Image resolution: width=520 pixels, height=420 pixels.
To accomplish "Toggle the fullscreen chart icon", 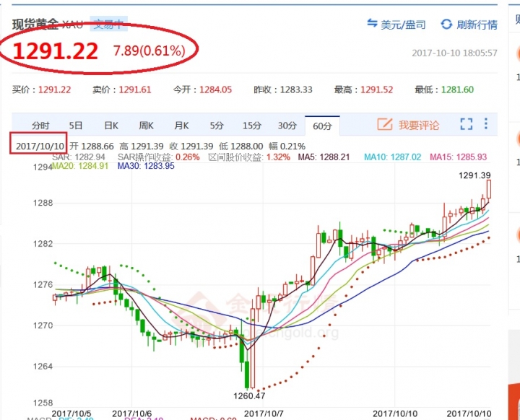I will (x=467, y=124).
